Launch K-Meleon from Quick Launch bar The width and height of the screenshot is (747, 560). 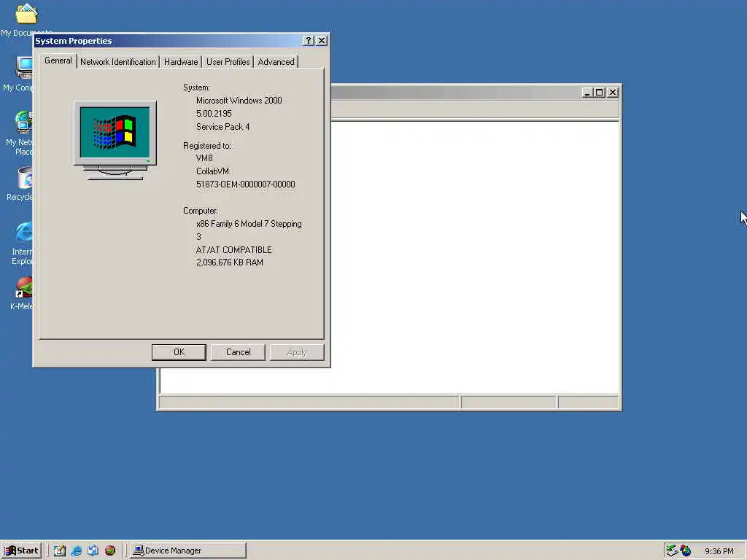(110, 551)
